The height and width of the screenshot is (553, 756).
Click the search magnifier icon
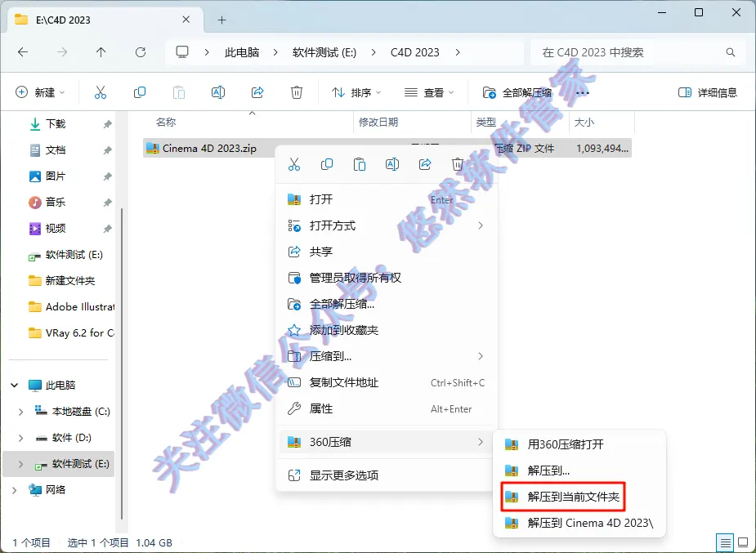click(x=731, y=52)
